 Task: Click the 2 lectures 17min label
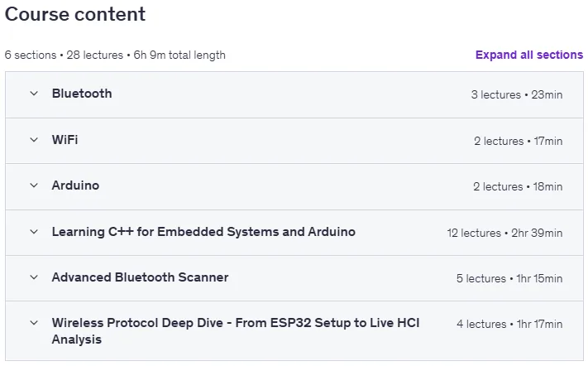(519, 141)
